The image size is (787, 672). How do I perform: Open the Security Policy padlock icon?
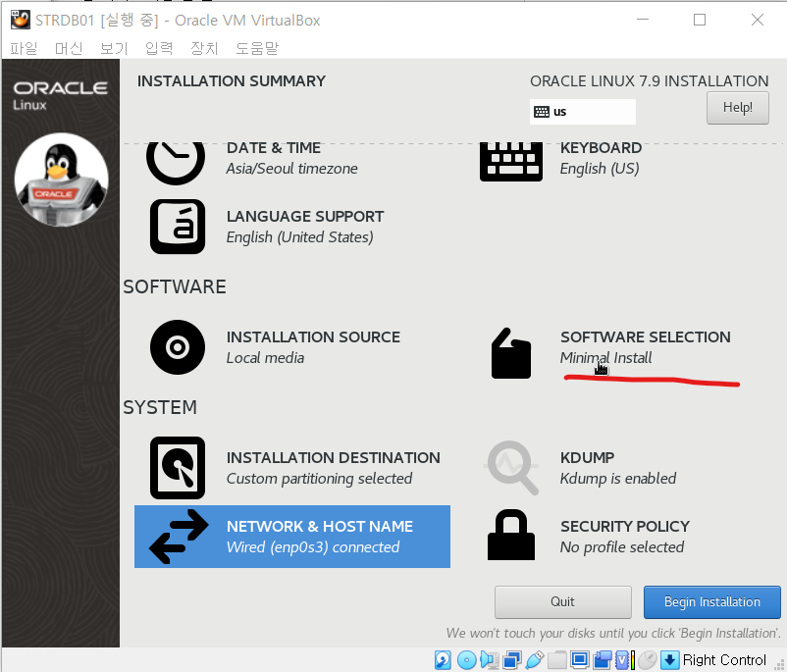pos(511,535)
